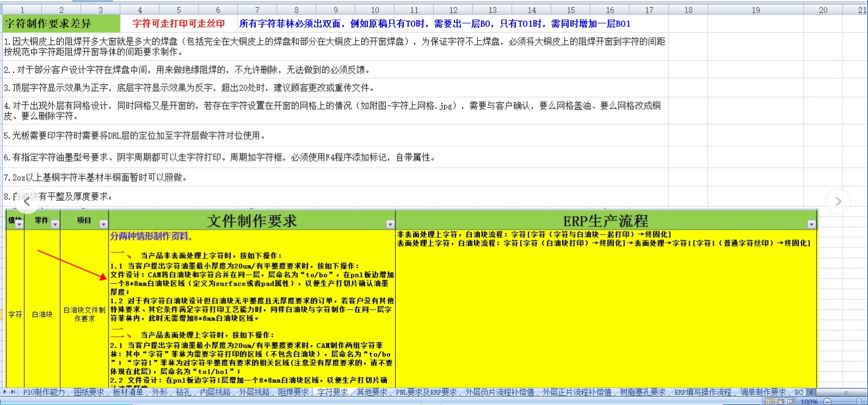
Task: Open the 零件 column filter dropdown
Action: [x=54, y=224]
